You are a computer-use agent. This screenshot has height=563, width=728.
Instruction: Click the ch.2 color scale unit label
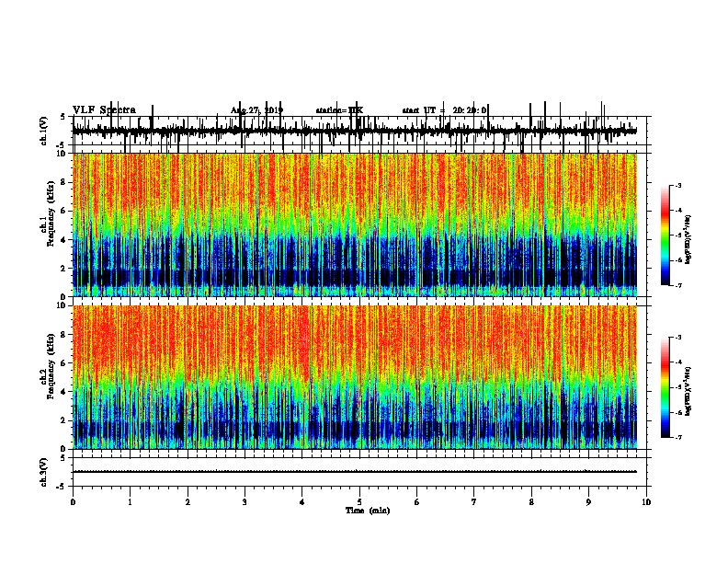point(688,391)
